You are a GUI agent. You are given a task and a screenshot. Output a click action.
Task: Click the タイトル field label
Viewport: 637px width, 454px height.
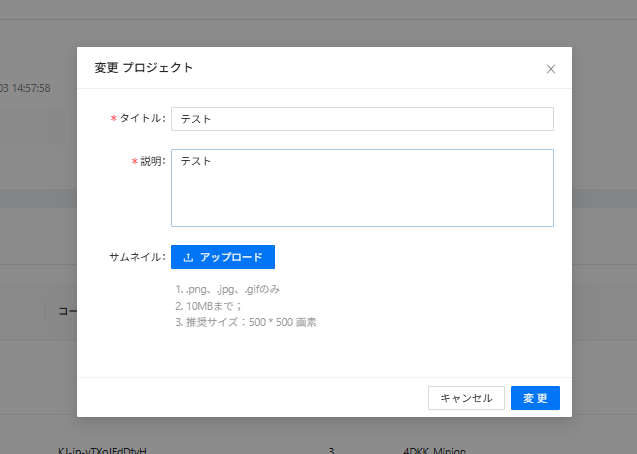tap(142, 119)
